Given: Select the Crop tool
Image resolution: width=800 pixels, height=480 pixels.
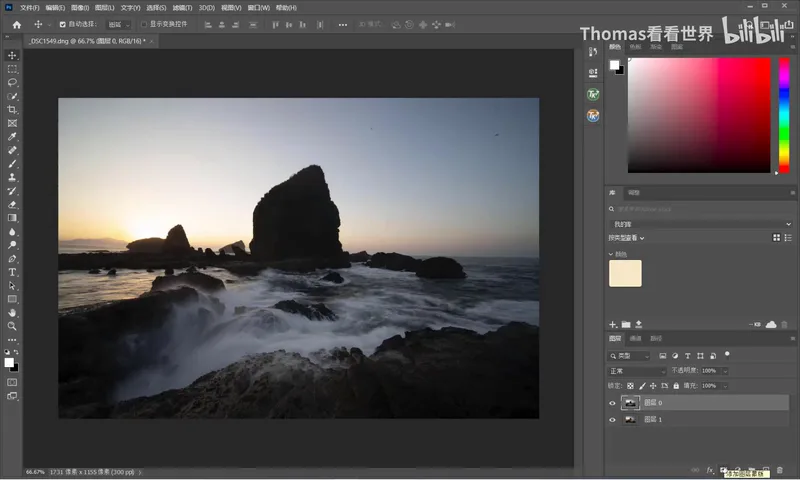Looking at the screenshot, I should pos(12,110).
